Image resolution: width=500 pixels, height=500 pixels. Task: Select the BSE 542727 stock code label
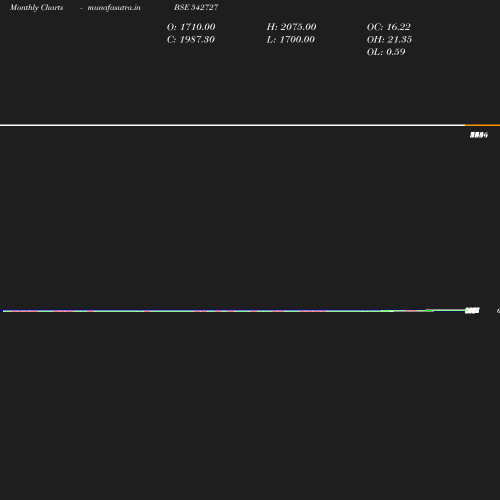(196, 7)
